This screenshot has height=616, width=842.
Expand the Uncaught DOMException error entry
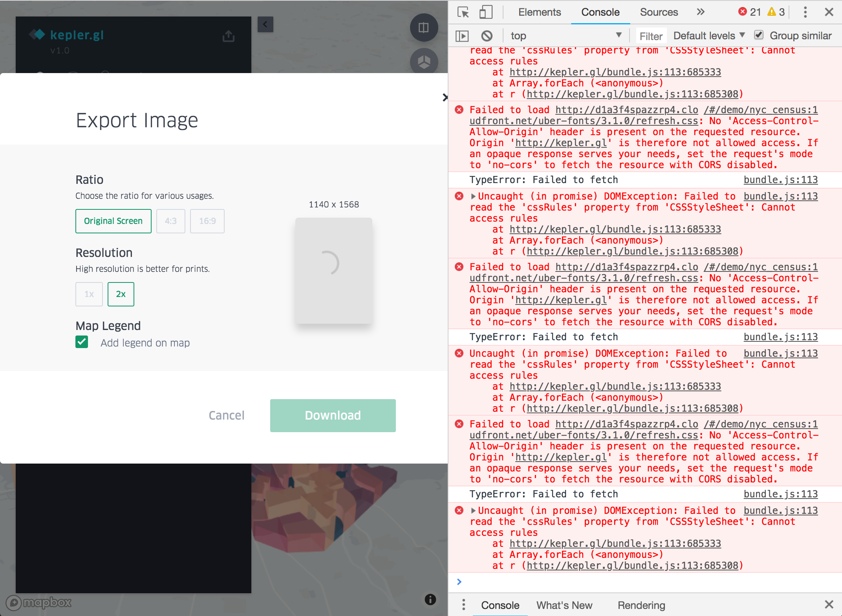coord(474,196)
